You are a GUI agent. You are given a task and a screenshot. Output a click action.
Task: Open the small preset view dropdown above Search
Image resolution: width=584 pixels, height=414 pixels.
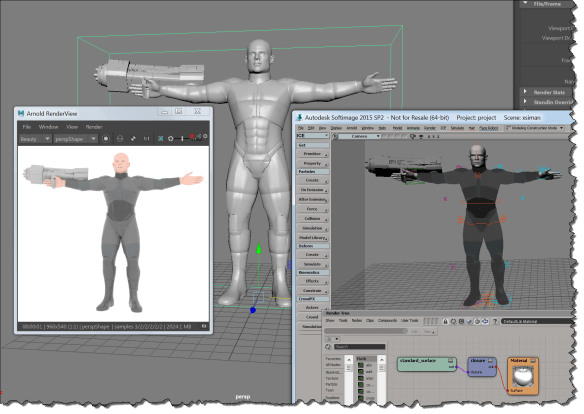pyautogui.click(x=333, y=339)
